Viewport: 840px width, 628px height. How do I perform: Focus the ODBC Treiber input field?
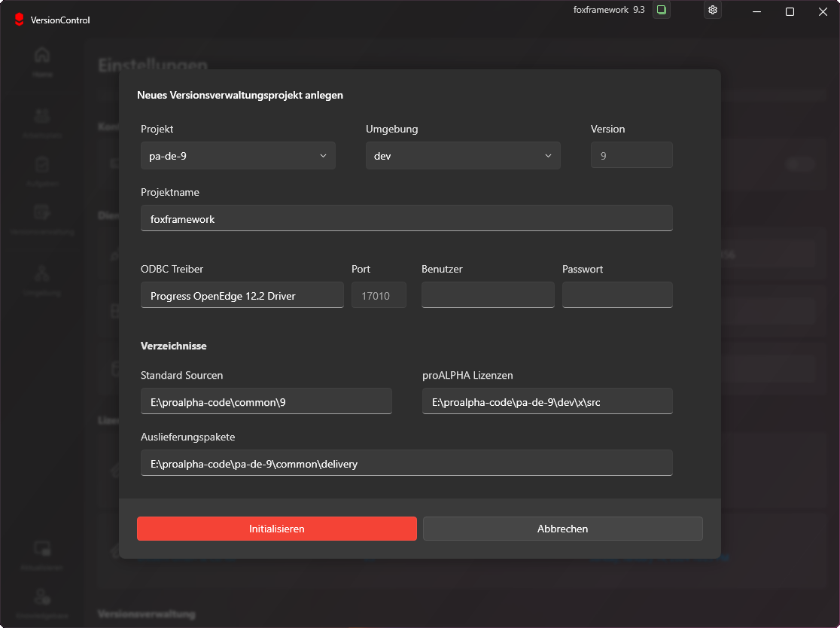click(242, 295)
